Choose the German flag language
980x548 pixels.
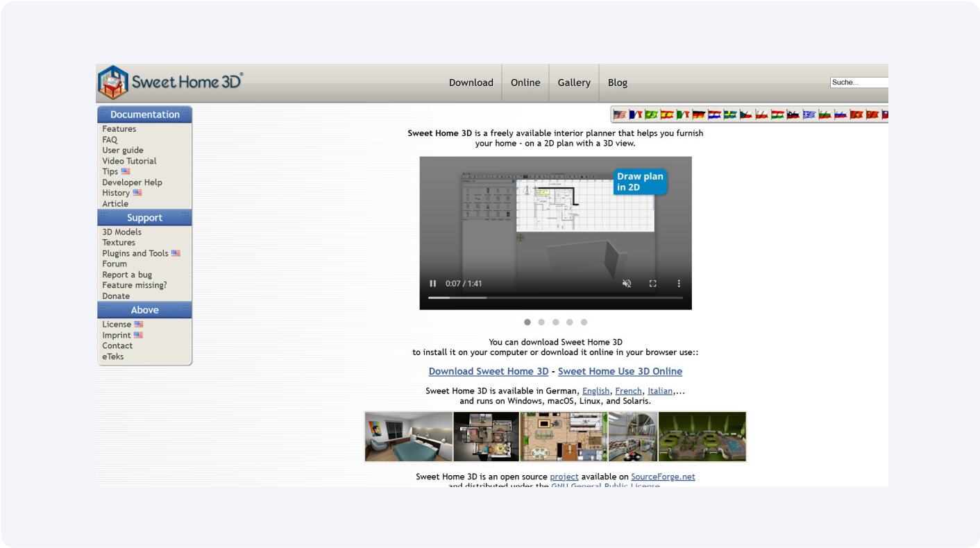pos(699,114)
